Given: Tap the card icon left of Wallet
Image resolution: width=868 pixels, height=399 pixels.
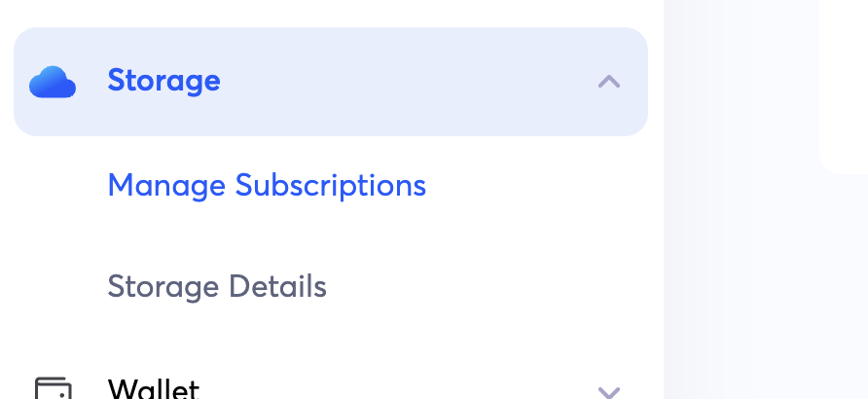Looking at the screenshot, I should click(53, 389).
